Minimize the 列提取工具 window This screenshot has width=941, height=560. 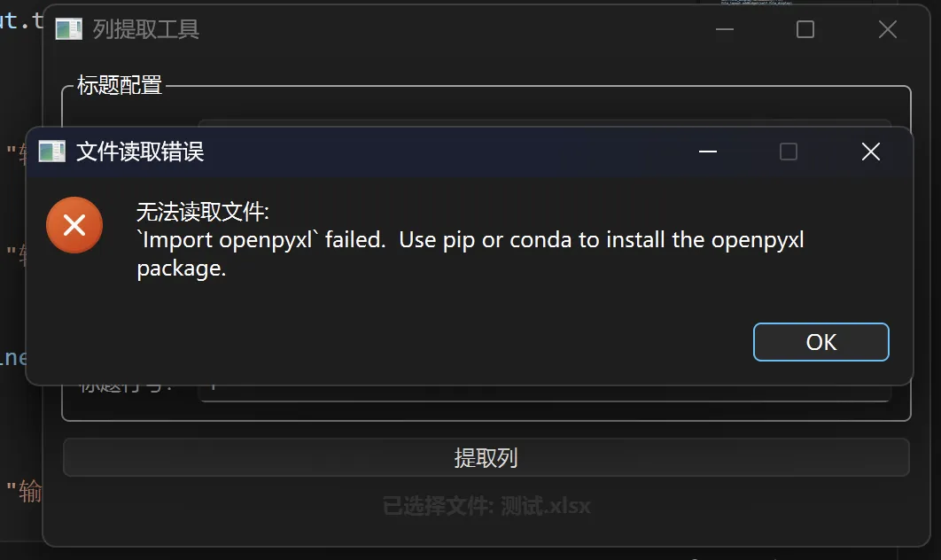[x=725, y=29]
